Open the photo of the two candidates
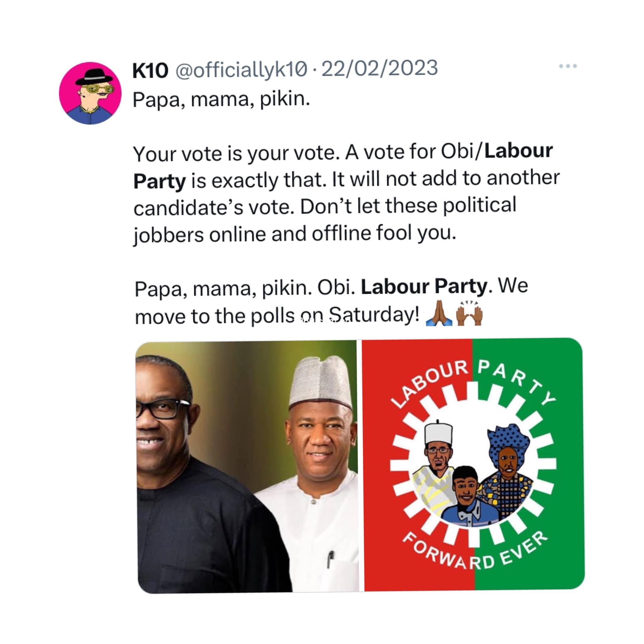The image size is (644, 644). pyautogui.click(x=247, y=467)
